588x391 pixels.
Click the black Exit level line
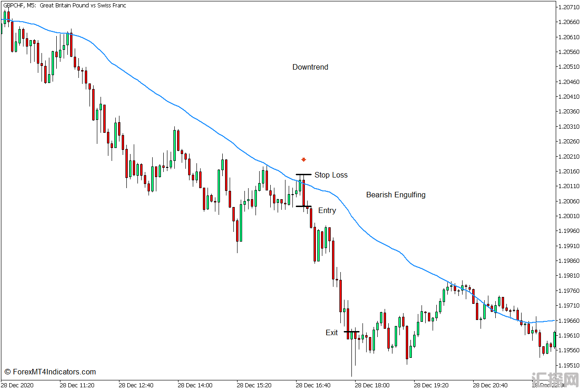(x=351, y=332)
